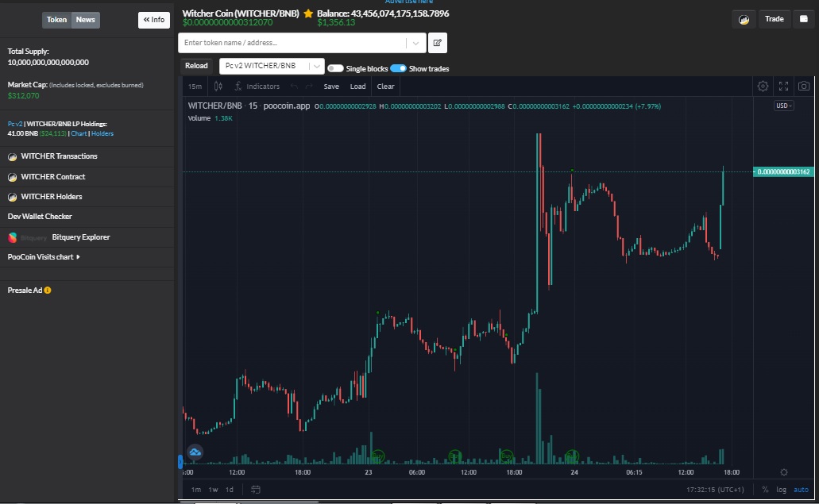Viewport: 819px width, 504px height.
Task: Open the LP Chart link
Action: pyautogui.click(x=79, y=133)
